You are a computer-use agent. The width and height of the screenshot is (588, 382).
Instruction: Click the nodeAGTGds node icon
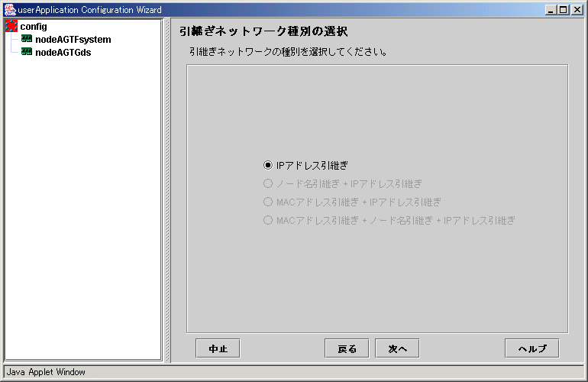tap(27, 52)
